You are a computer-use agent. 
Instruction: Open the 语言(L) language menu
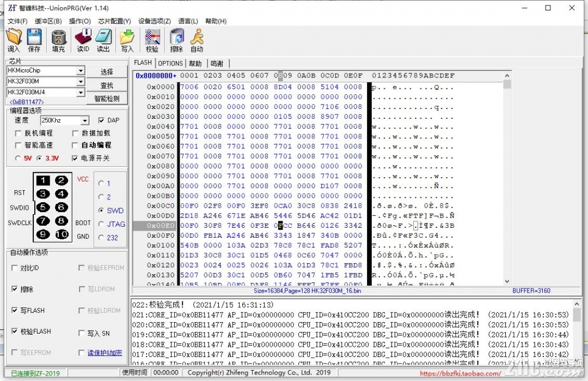pos(188,21)
